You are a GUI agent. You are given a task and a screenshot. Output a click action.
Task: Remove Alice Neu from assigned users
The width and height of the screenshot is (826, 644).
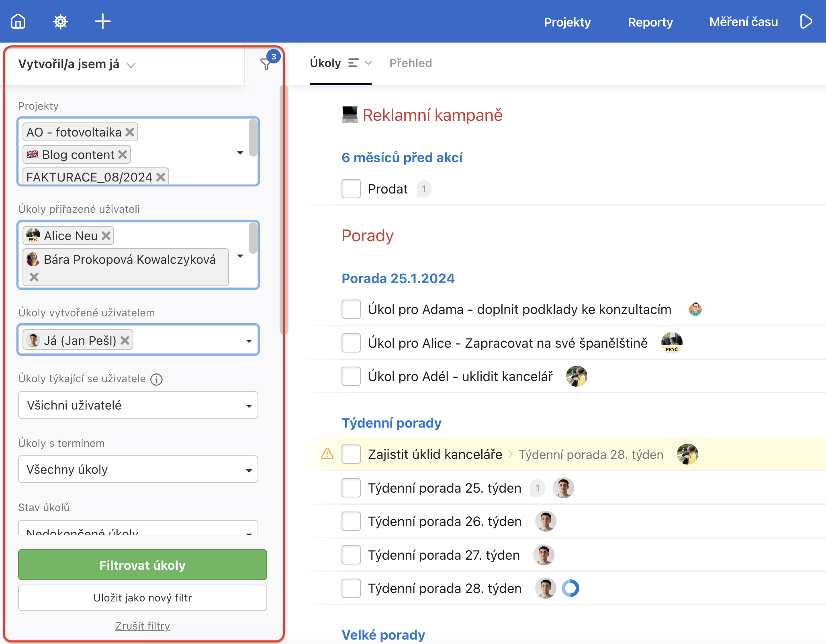[x=106, y=236]
